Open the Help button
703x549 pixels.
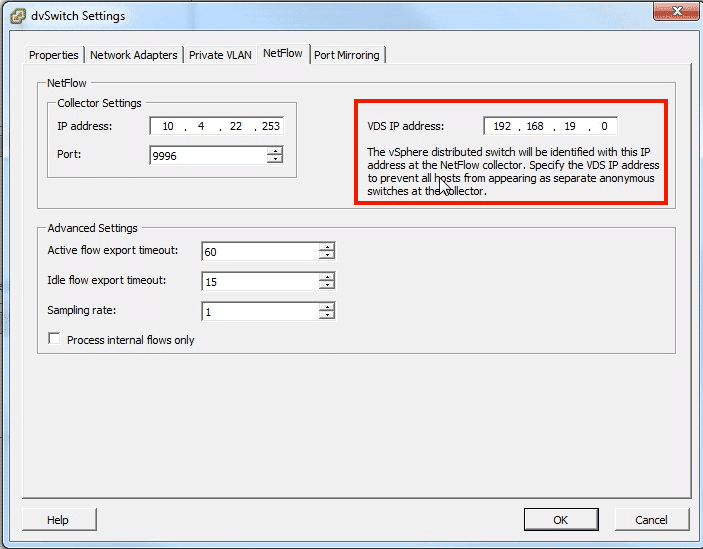click(59, 519)
